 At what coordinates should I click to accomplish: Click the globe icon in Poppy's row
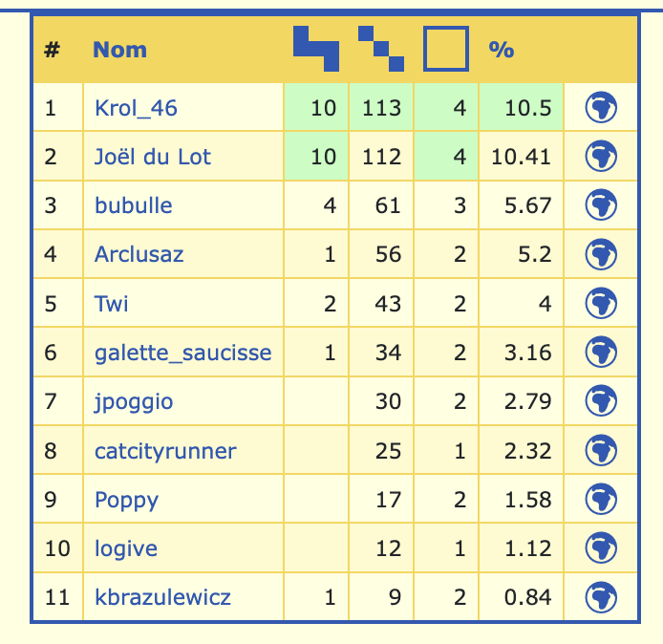pos(600,500)
